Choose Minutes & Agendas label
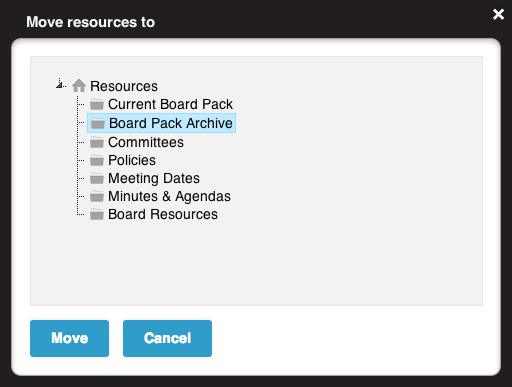Viewport: 512px width, 387px height. click(169, 196)
